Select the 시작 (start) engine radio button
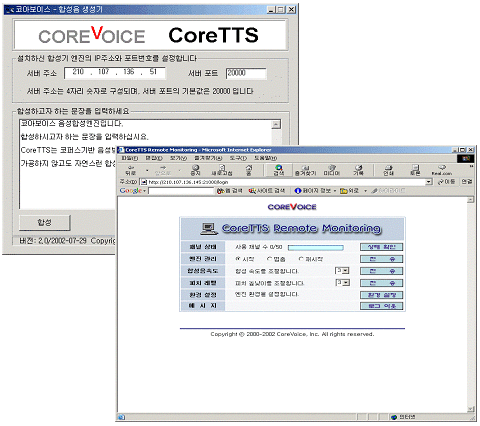Screen dimensions: 480x426 click(238, 259)
